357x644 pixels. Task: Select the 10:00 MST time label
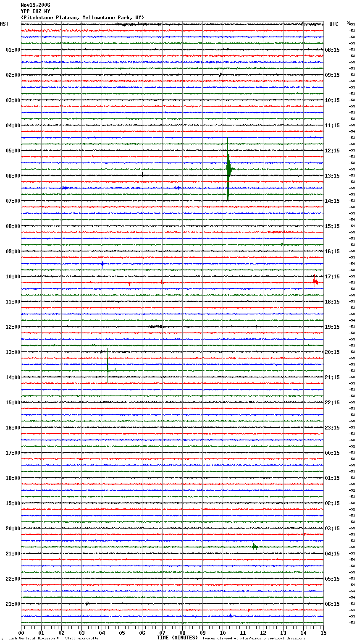[13, 277]
